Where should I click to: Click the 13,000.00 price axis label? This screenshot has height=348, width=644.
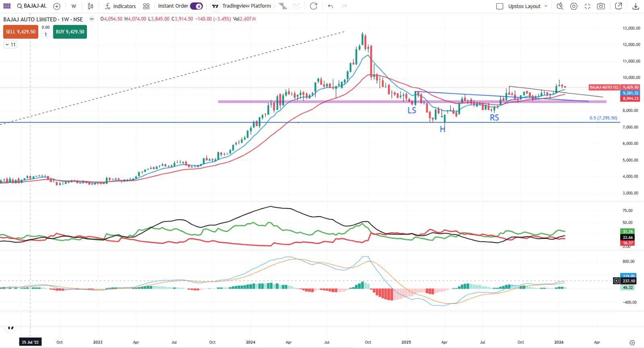(631, 28)
